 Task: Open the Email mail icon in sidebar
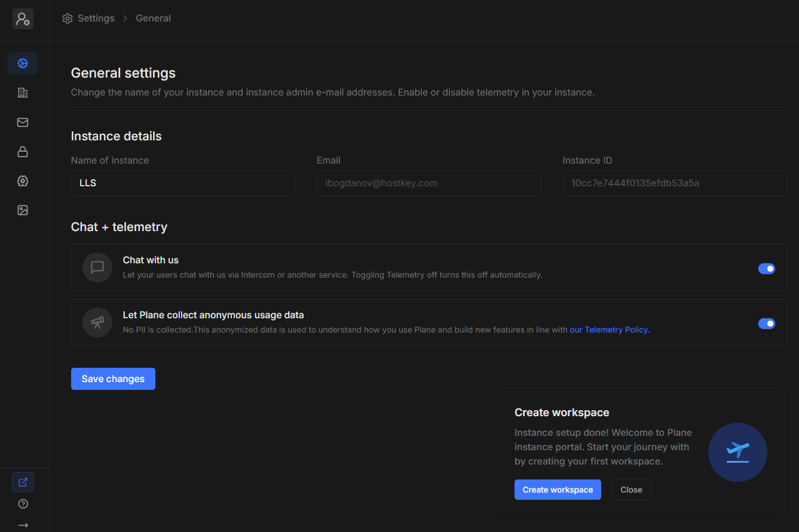point(23,122)
